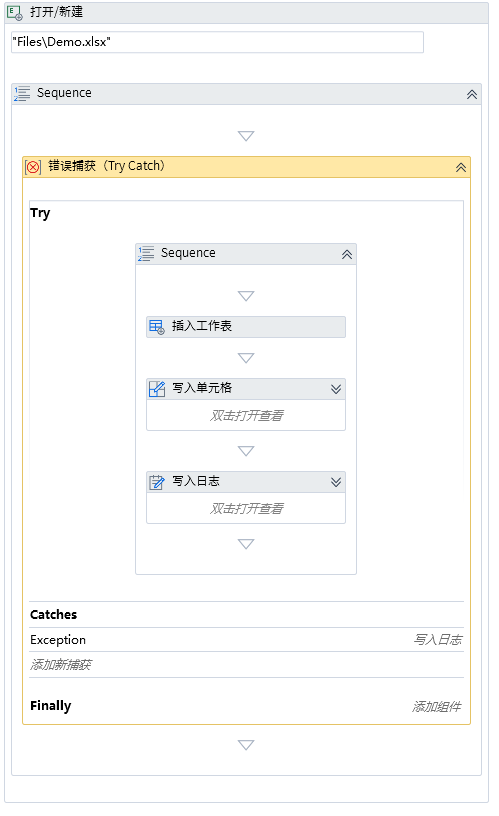
Task: Collapse the inner Sequence in Try
Action: pos(347,254)
